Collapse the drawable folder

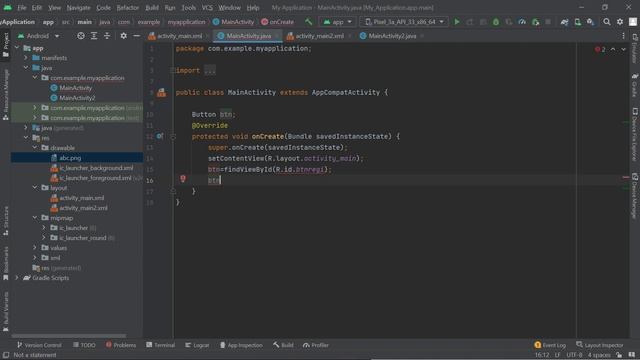pos(35,148)
